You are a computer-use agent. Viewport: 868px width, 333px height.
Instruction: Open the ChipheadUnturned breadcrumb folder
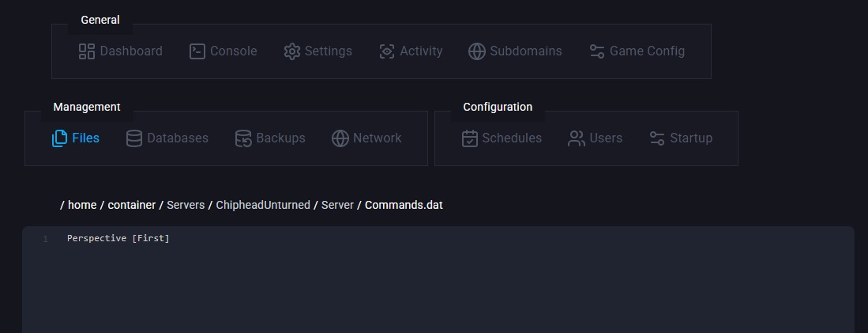click(263, 205)
